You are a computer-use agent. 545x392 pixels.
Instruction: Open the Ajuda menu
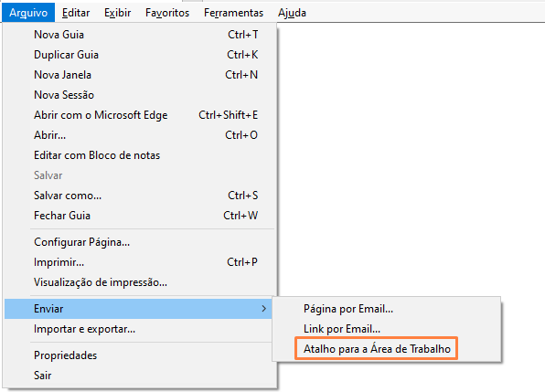[292, 13]
